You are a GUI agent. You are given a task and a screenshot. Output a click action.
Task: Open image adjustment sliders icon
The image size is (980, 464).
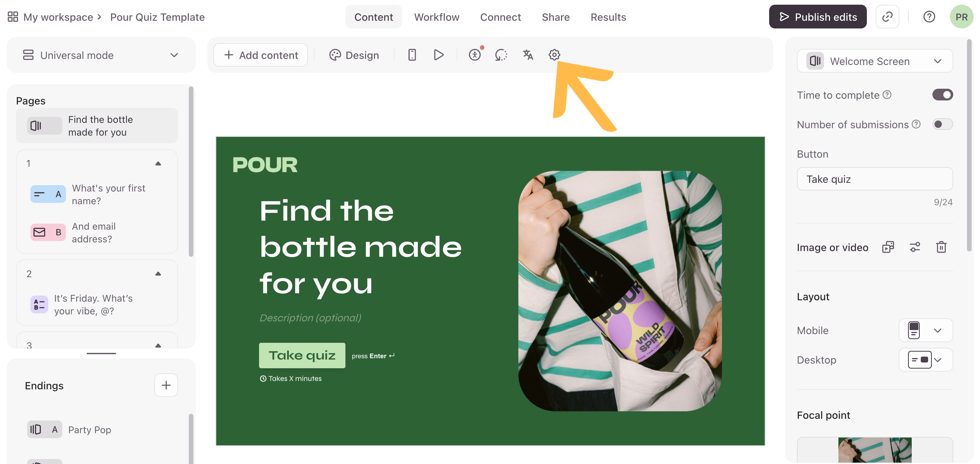pyautogui.click(x=914, y=247)
